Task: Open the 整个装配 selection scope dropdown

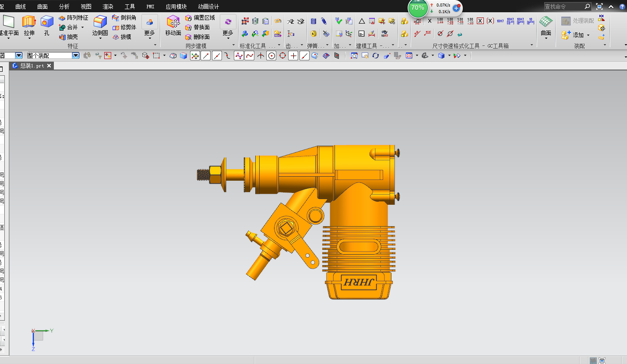Action: tap(76, 56)
